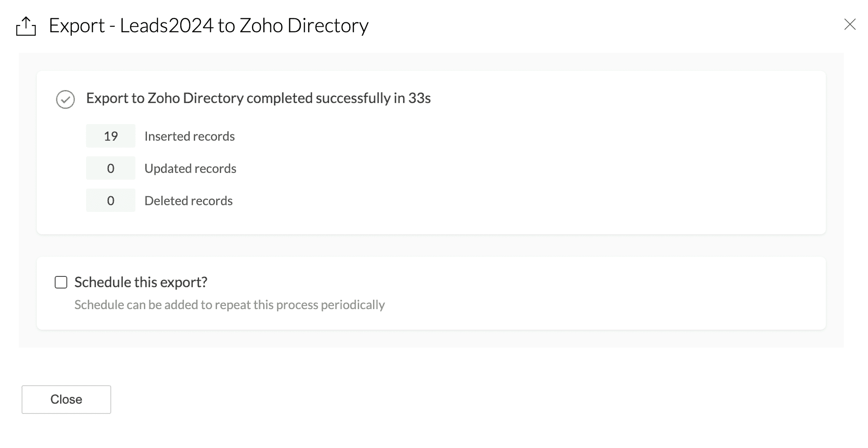
Task: Click the export upload icon in header
Action: 26,26
